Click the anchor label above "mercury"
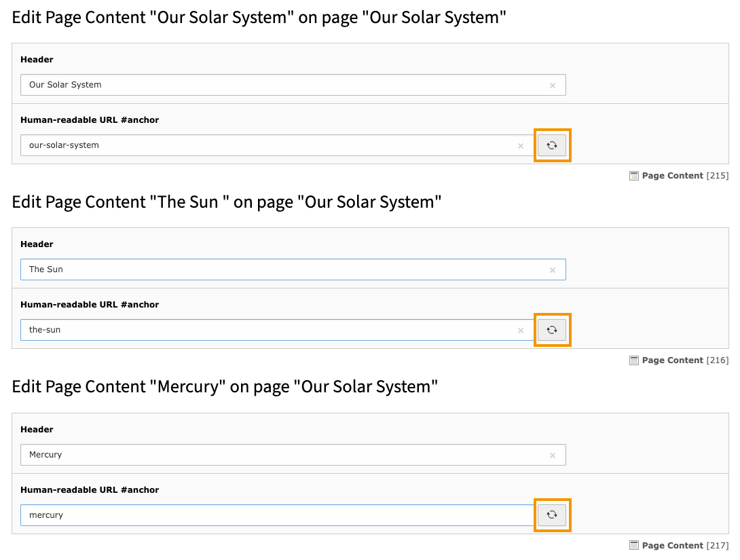The width and height of the screenshot is (740, 560). [90, 489]
